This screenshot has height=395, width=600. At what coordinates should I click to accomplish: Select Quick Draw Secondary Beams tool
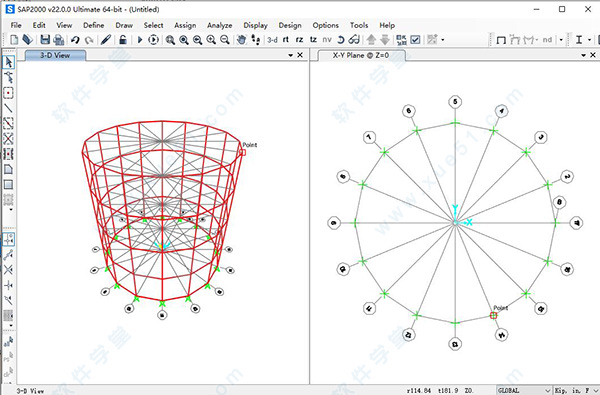click(8, 154)
